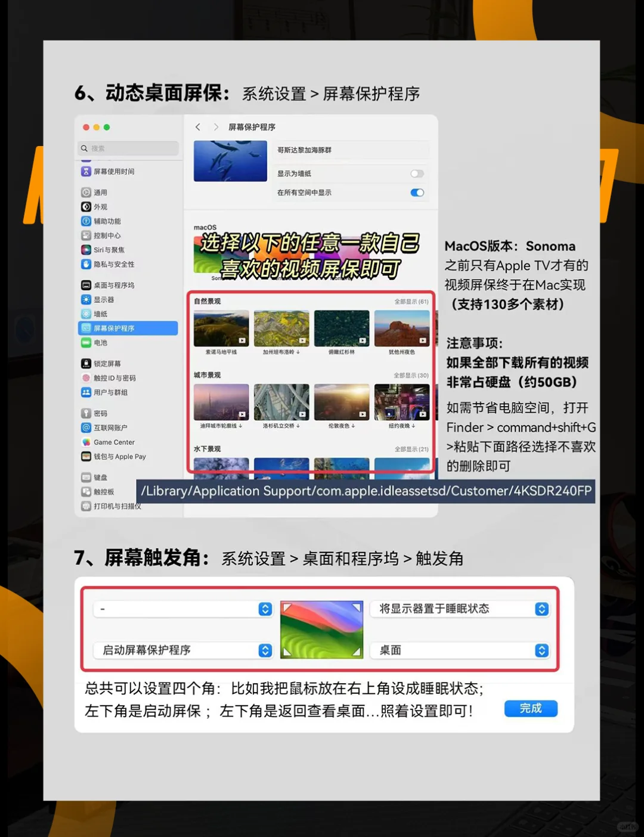This screenshot has width=644, height=837.
Task: Click the 自然景观 section heading
Action: (207, 301)
